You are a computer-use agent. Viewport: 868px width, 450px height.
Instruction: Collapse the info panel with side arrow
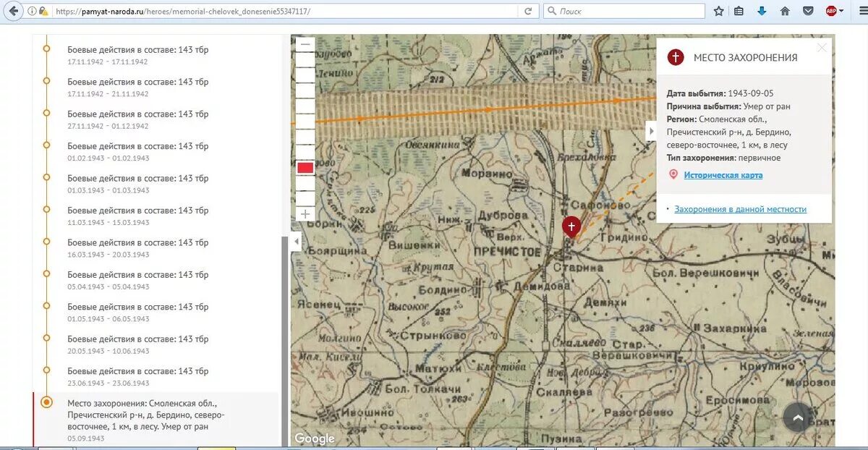(651, 131)
